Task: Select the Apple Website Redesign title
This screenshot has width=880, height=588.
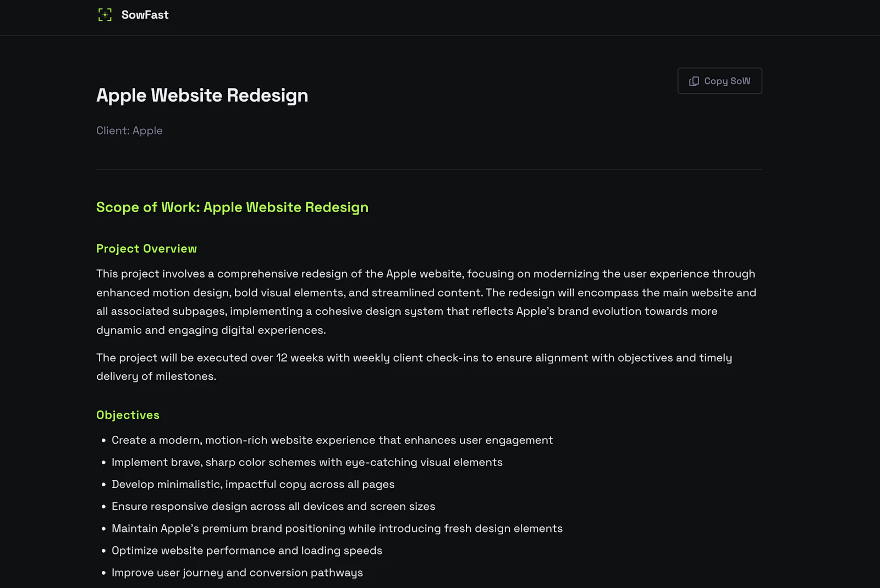Action: 202,95
